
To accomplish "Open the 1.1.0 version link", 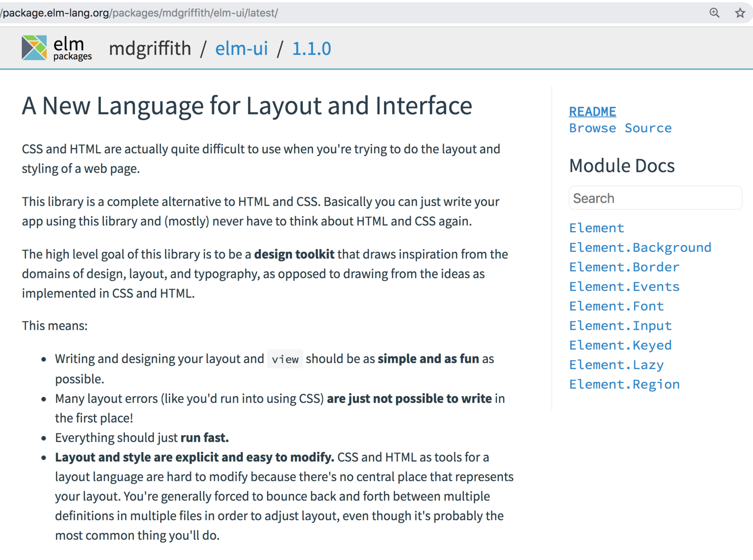I will point(311,49).
